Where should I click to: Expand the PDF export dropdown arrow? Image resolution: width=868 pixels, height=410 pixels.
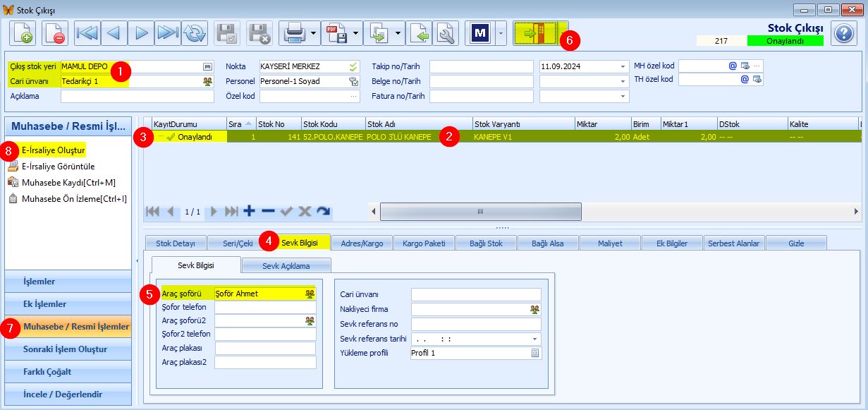(x=357, y=33)
